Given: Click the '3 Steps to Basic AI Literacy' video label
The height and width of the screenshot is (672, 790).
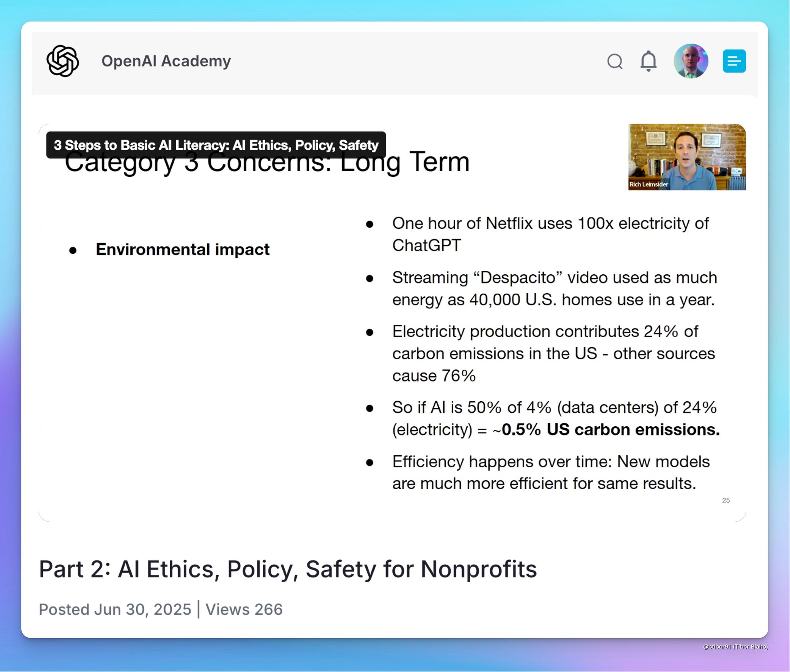Looking at the screenshot, I should (216, 145).
